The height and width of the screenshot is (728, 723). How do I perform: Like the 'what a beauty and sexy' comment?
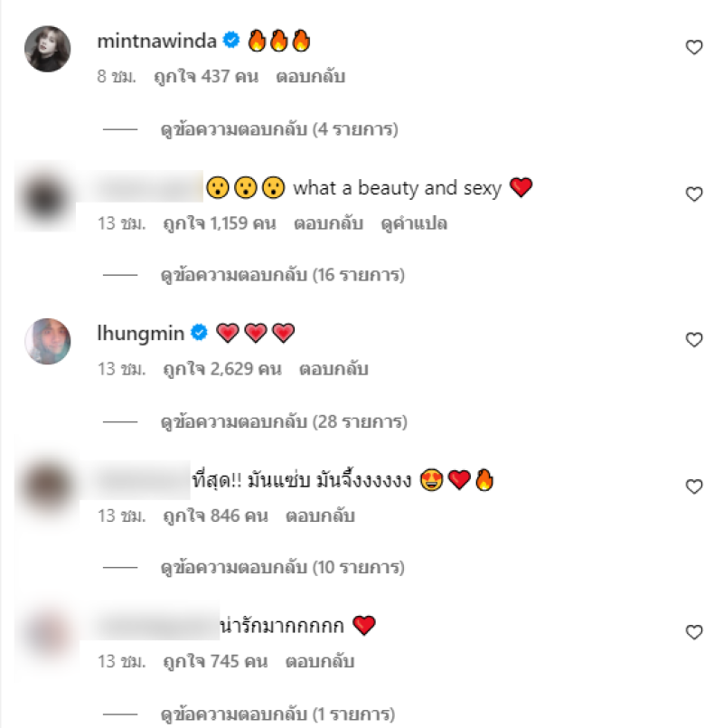694,194
